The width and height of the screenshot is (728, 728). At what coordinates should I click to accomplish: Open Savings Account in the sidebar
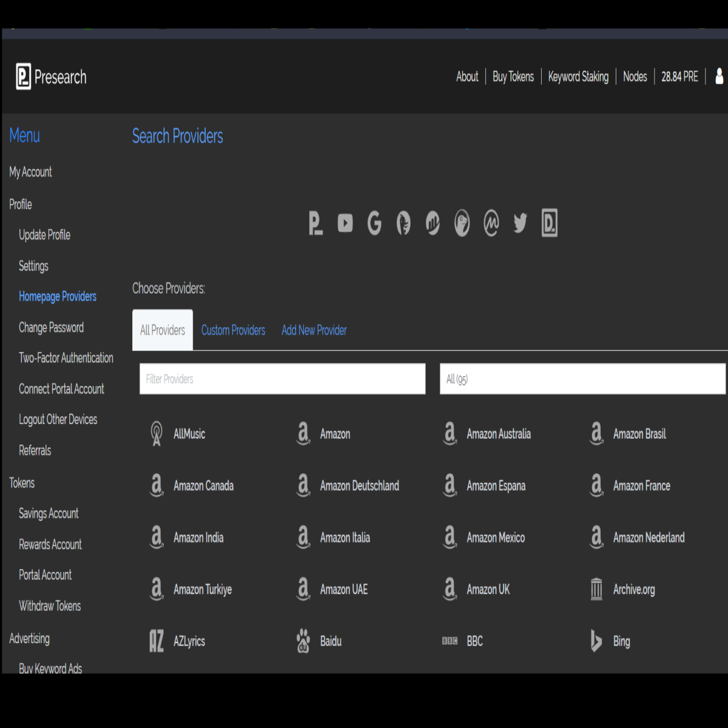[49, 513]
